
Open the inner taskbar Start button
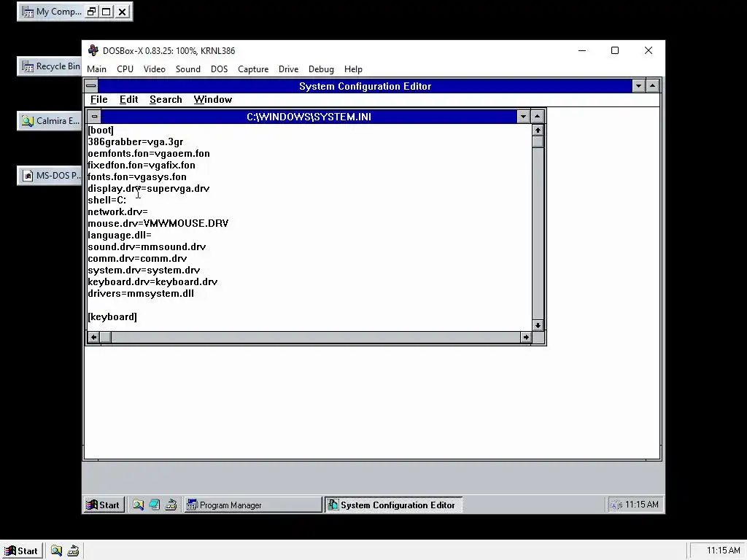104,505
